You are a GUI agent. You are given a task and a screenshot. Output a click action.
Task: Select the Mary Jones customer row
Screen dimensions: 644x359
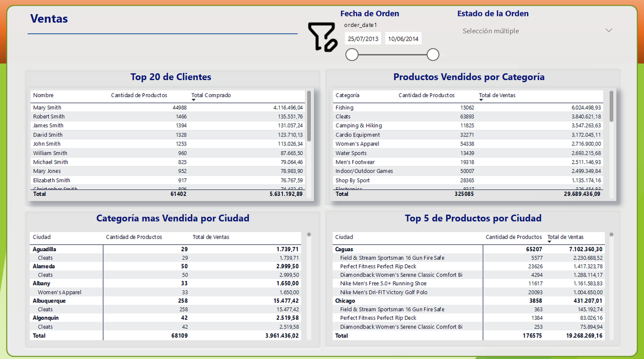coord(168,171)
